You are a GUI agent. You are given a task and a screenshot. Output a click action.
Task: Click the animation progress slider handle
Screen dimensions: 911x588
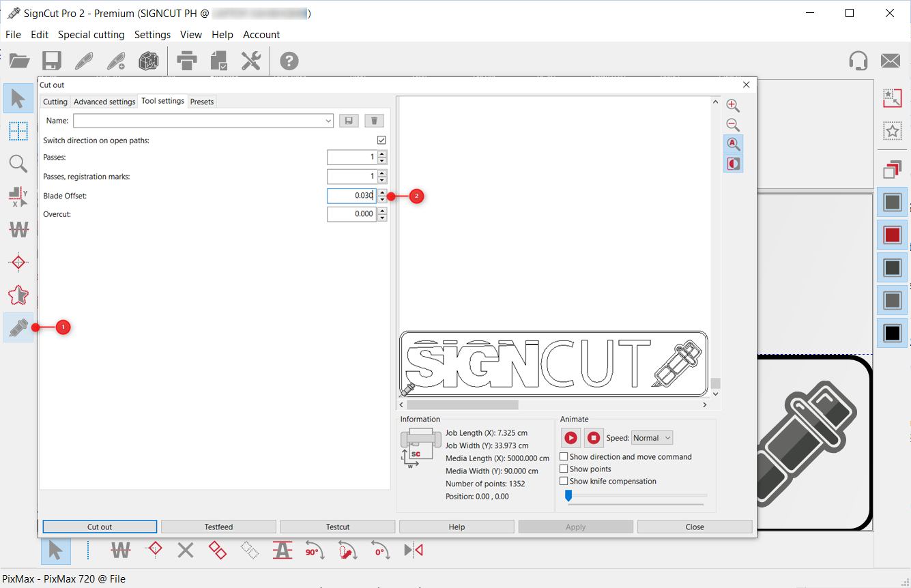pyautogui.click(x=568, y=496)
